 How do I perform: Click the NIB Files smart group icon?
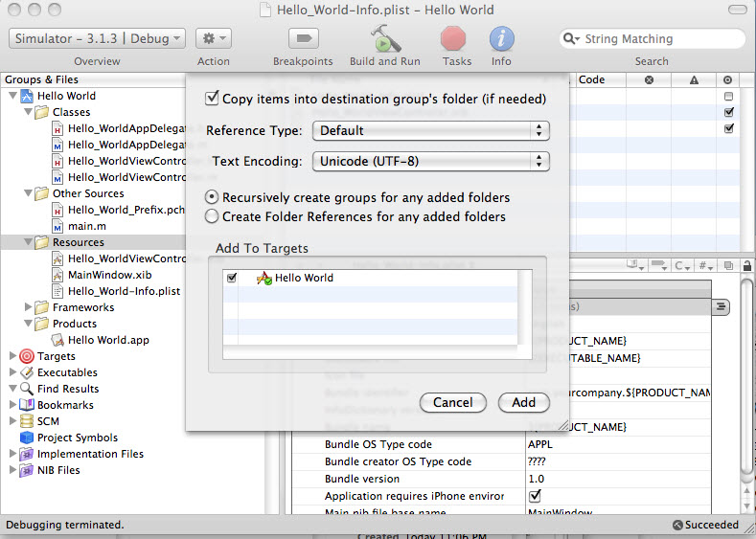click(27, 470)
